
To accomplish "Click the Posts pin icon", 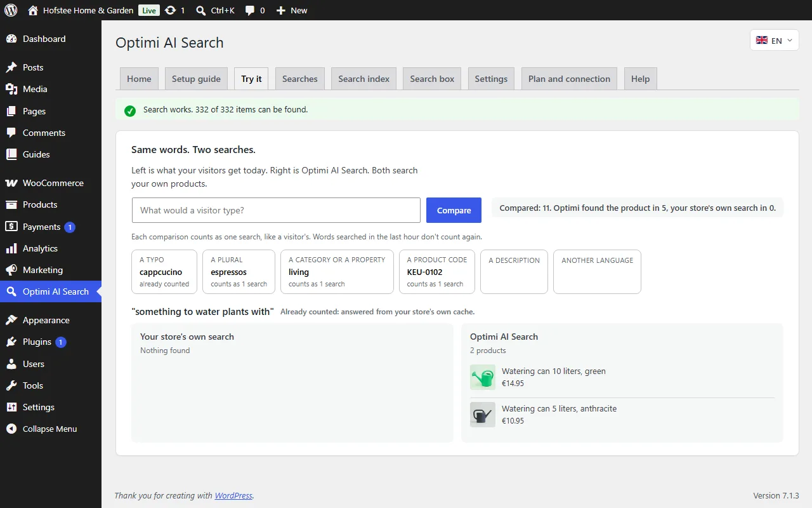I will 11,67.
